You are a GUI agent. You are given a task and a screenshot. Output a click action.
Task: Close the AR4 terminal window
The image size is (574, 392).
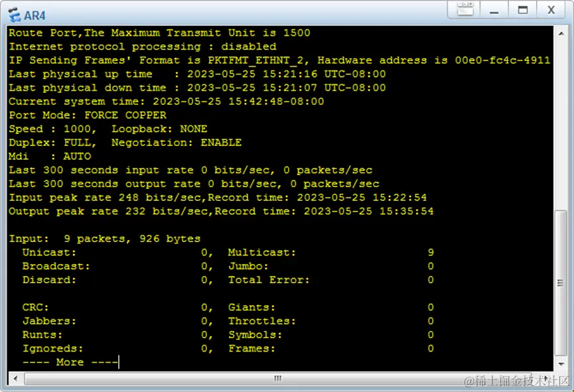click(x=551, y=10)
